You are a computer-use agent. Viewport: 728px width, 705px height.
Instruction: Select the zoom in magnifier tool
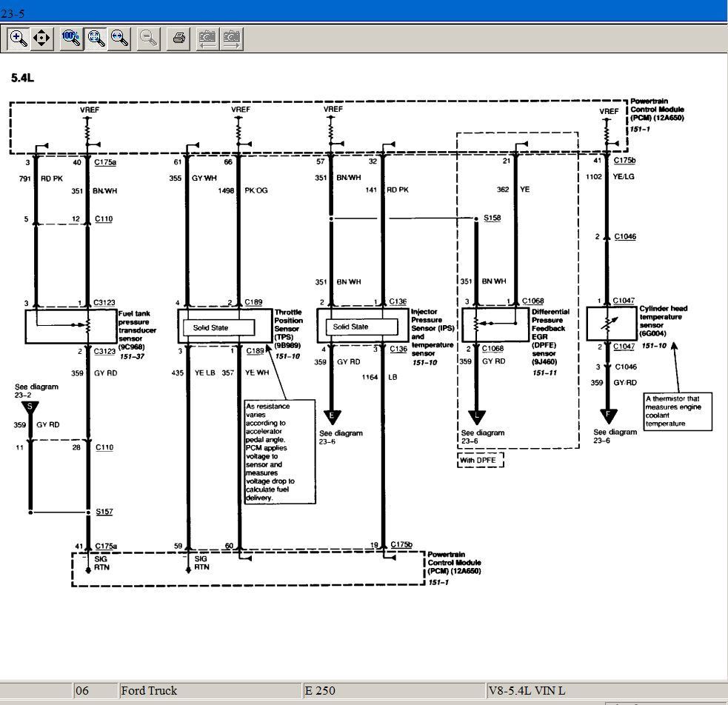(19, 38)
